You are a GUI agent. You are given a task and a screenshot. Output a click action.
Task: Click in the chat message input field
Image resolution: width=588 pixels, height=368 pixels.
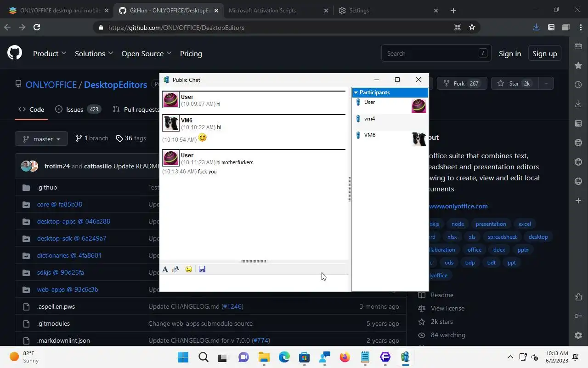tap(254, 283)
